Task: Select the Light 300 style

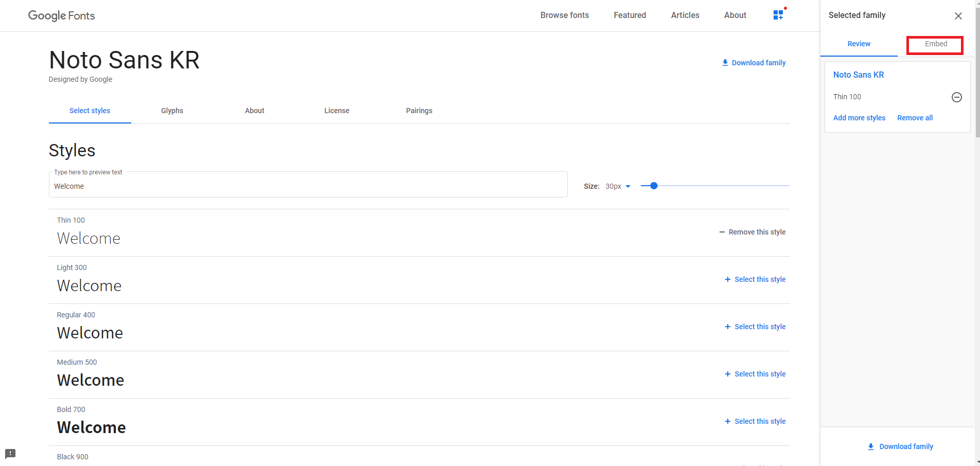Action: click(755, 279)
